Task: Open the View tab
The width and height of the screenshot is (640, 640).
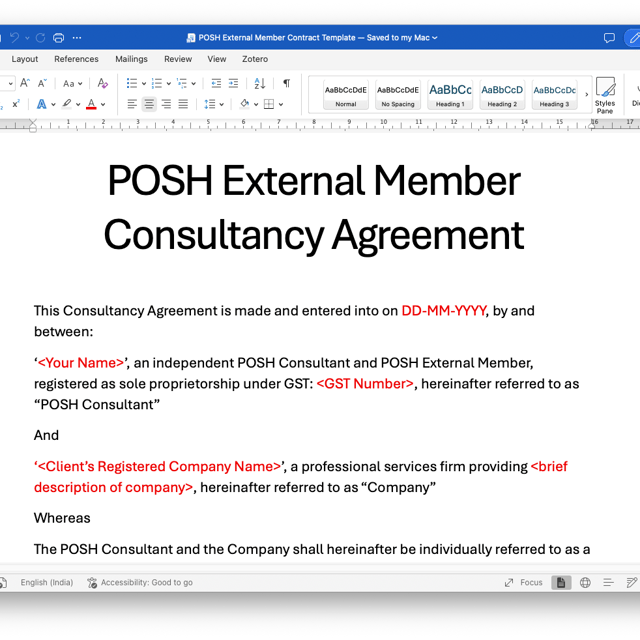Action: (x=217, y=59)
